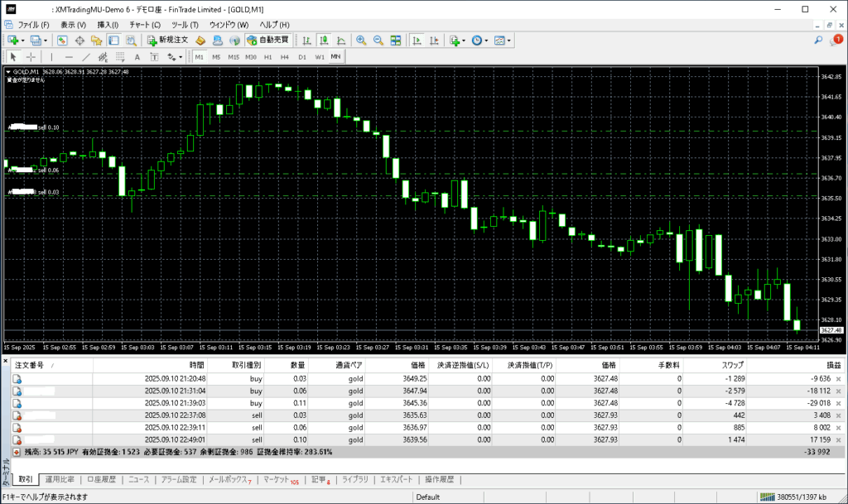Switch to the 口座履歴 tab
Screen dimensions: 848x504
(101, 479)
